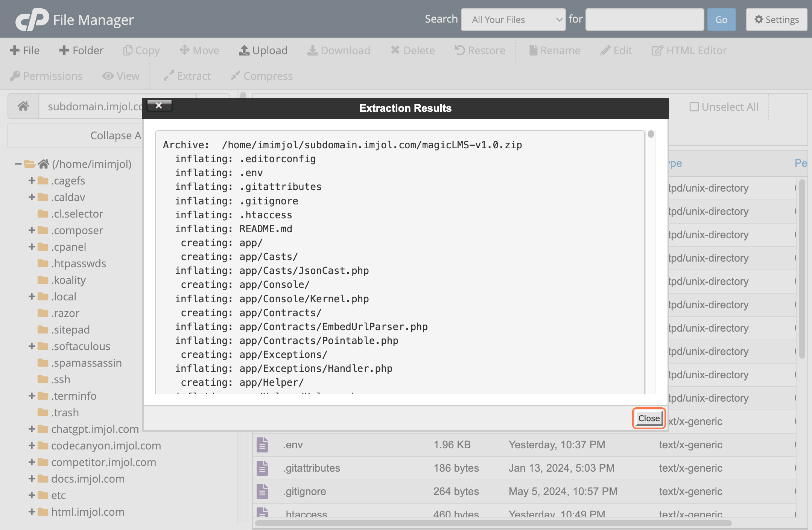
Task: Expand the chatgpt.imjol.com folder
Action: [32, 429]
